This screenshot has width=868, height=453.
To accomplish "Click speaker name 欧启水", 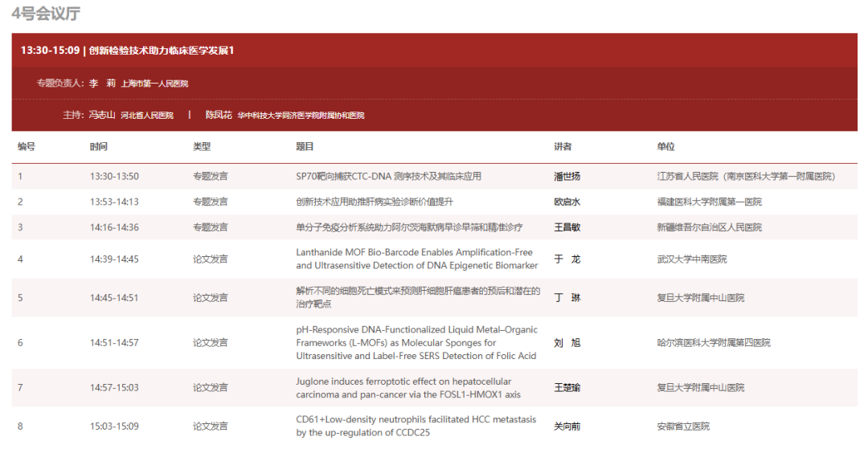I will tap(567, 202).
